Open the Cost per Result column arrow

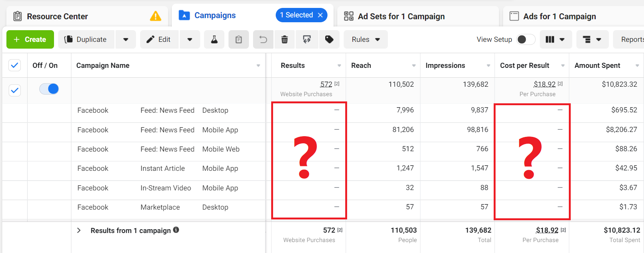(563, 66)
